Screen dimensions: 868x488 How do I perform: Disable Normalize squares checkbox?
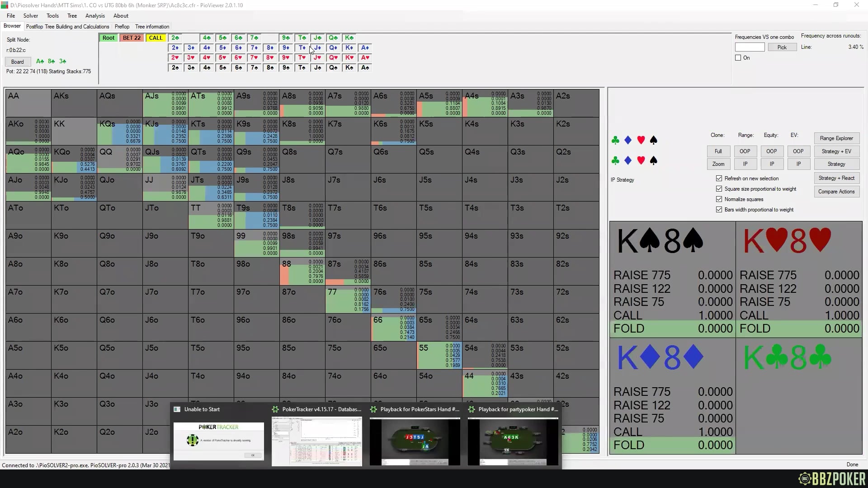click(x=719, y=199)
